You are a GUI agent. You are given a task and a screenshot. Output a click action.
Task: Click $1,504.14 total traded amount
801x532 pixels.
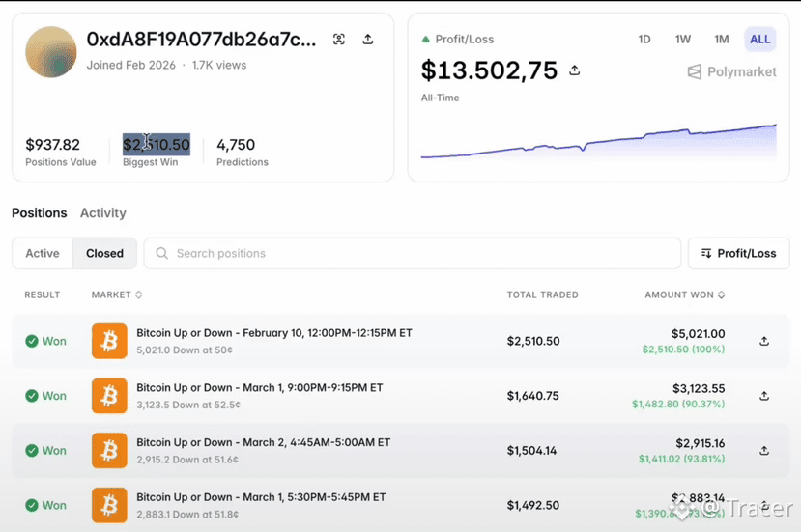[x=531, y=450]
